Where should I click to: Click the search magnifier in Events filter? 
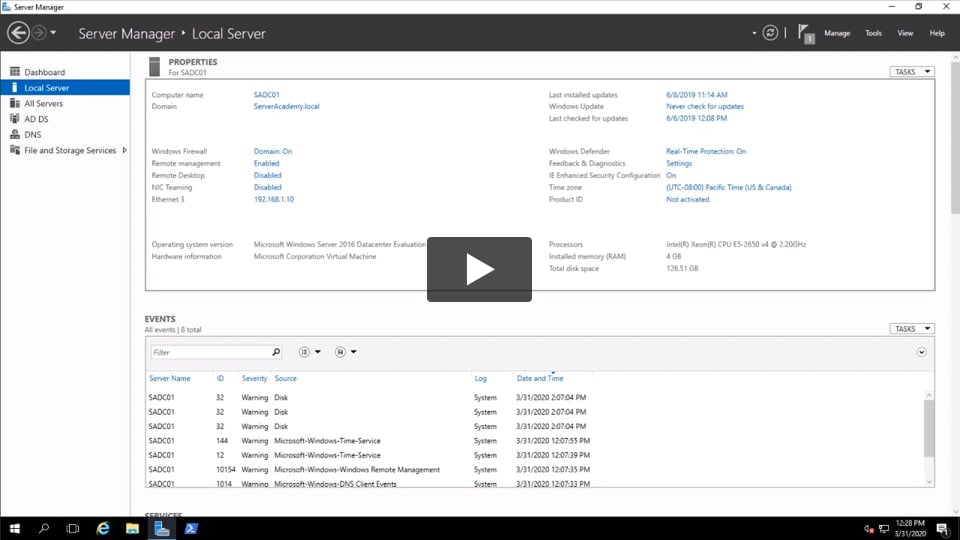[x=276, y=352]
